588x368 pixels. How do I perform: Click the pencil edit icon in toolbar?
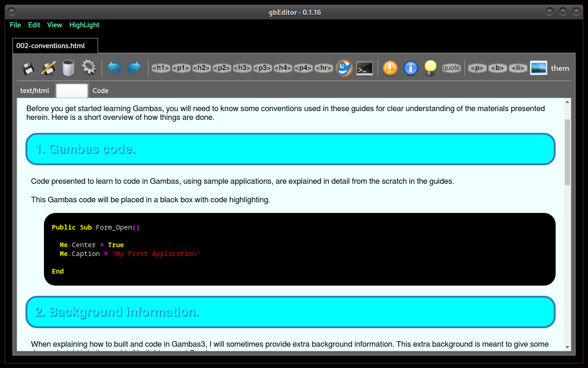click(x=48, y=68)
